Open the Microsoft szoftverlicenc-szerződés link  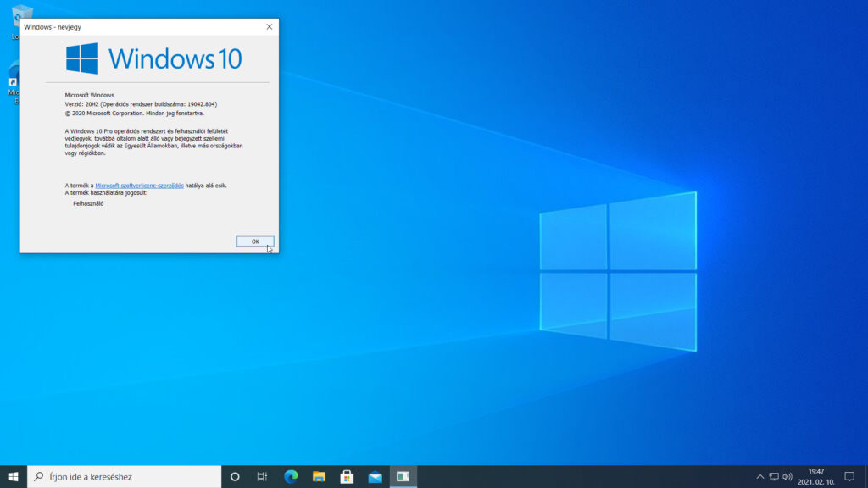pos(139,186)
